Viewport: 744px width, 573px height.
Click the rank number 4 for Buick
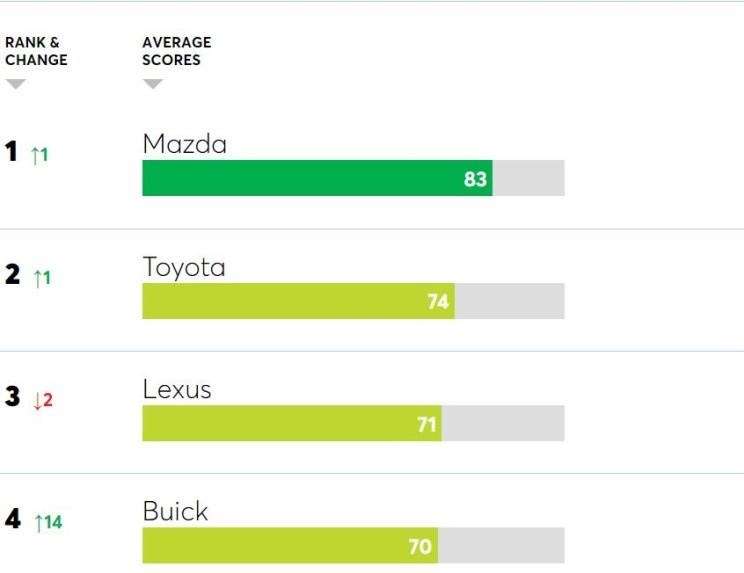(x=13, y=518)
